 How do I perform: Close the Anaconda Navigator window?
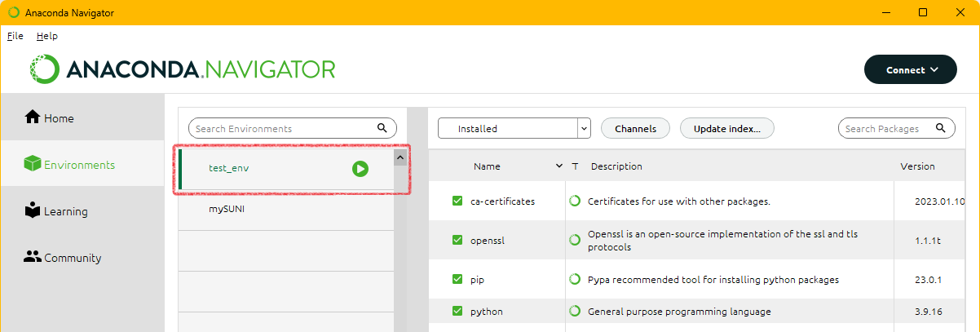[960, 12]
